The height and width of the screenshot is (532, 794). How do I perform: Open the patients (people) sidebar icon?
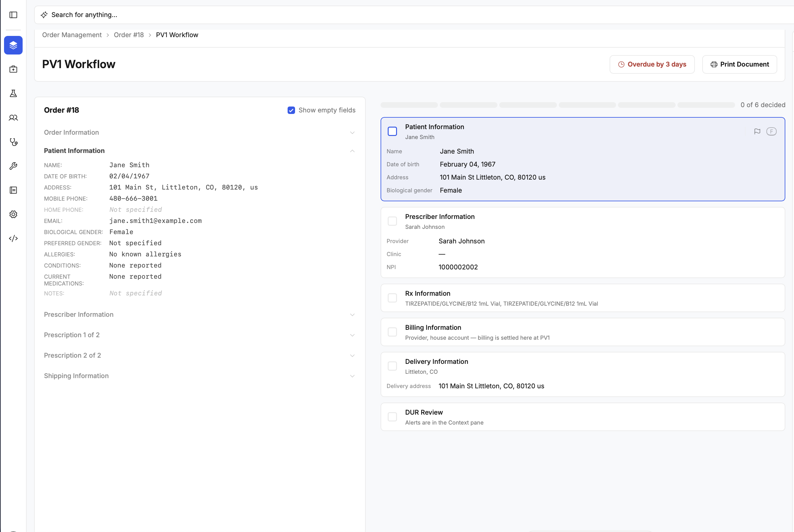(x=13, y=118)
